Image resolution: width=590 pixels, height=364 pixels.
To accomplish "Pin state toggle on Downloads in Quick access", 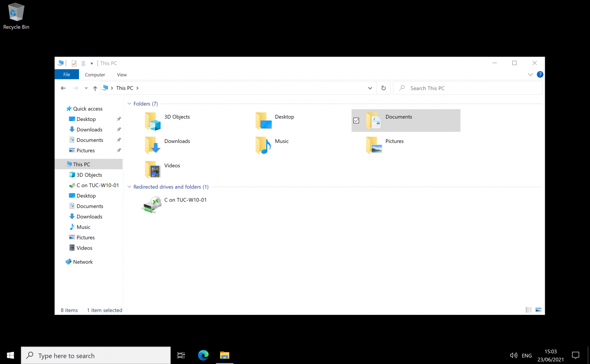I will 119,129.
